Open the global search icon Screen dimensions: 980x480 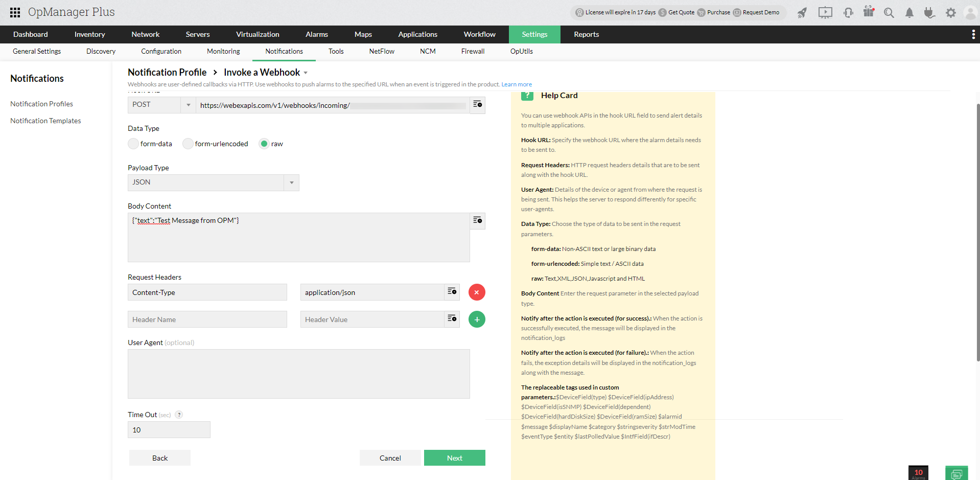[x=889, y=12]
